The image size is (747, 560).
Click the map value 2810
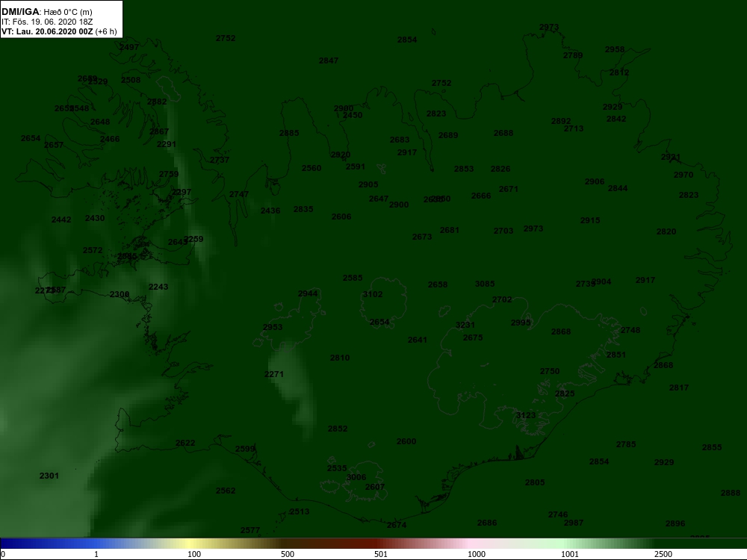pos(340,358)
